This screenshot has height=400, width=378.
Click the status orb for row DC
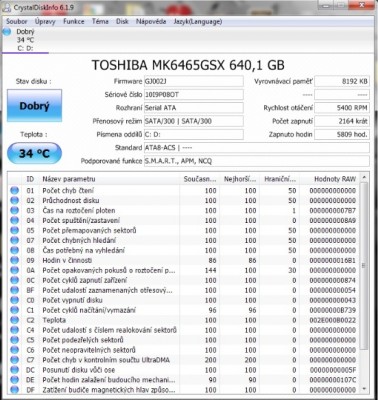[x=14, y=370]
